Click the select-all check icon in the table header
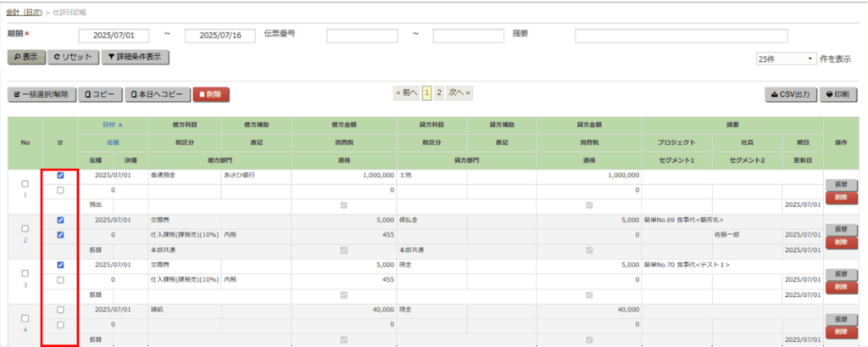This screenshot has width=868, height=347. [x=60, y=143]
